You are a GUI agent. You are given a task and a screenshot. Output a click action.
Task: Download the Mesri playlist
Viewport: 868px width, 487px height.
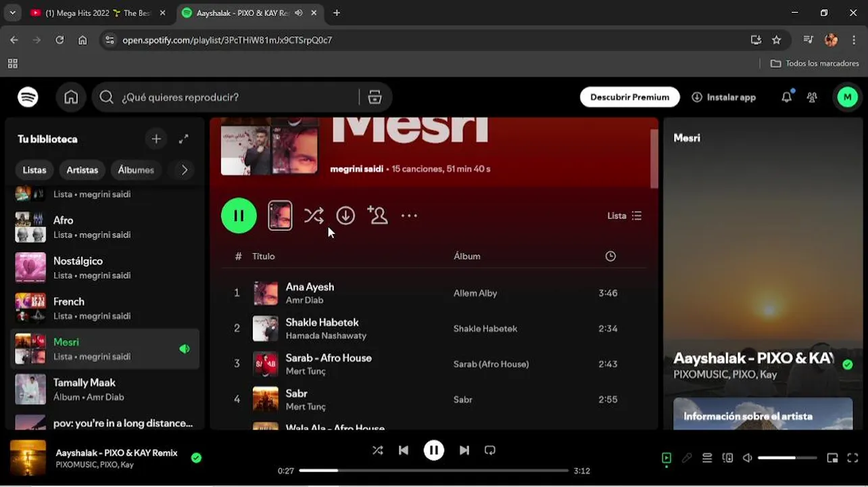345,216
